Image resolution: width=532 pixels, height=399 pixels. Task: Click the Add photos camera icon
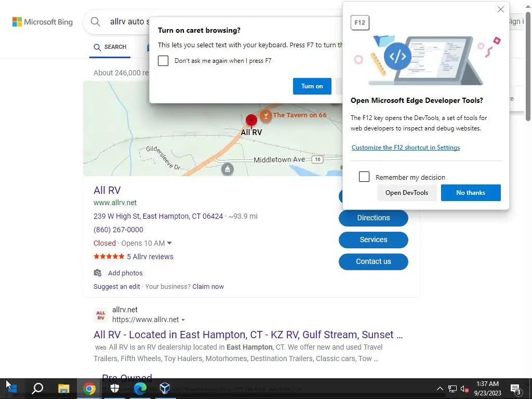pos(97,273)
